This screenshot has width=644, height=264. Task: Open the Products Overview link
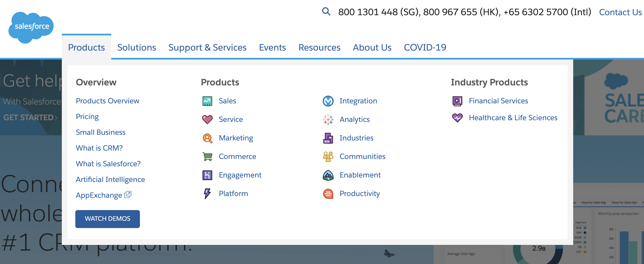point(107,101)
